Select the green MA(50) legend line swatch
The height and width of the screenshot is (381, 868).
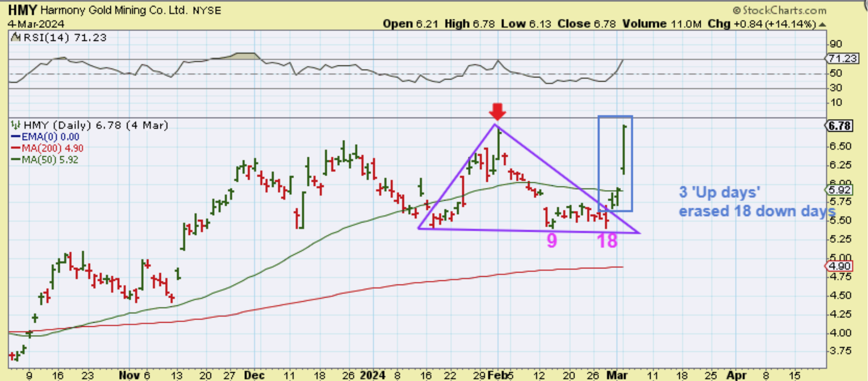pyautogui.click(x=16, y=160)
